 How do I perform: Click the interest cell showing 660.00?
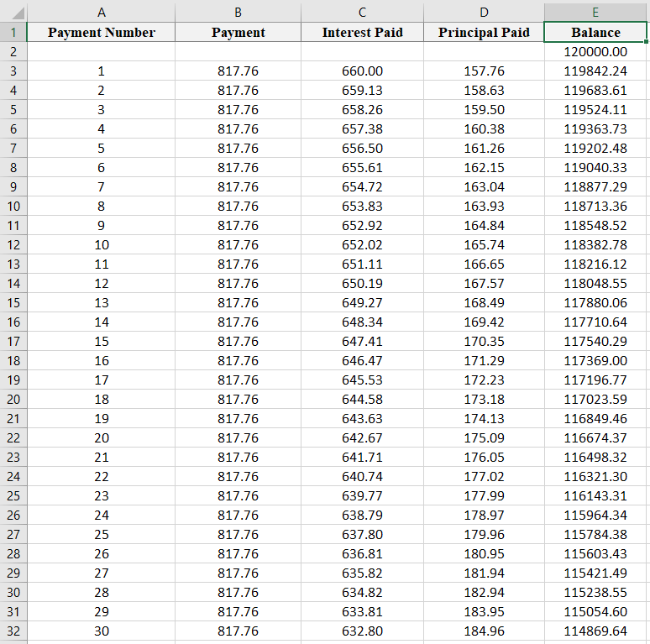click(362, 71)
